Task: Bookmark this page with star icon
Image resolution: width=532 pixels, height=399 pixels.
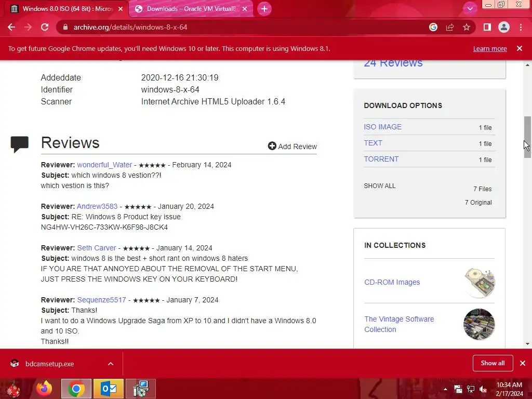Action: 467,27
